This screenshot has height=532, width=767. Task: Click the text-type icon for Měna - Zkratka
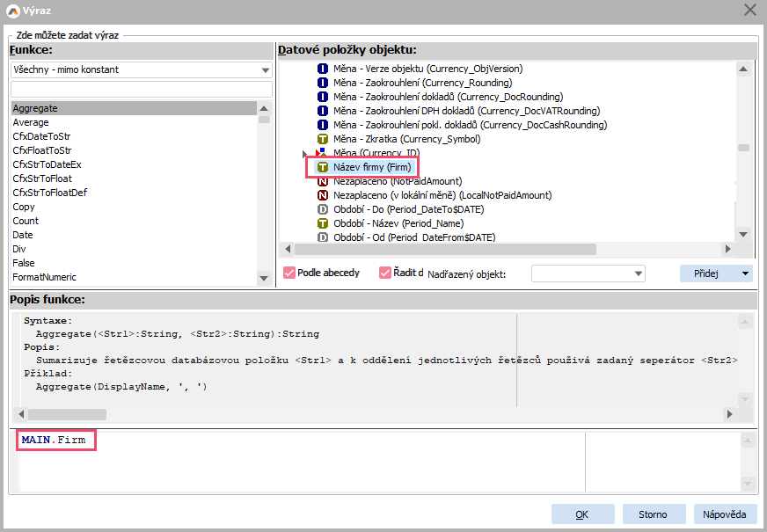tap(323, 139)
